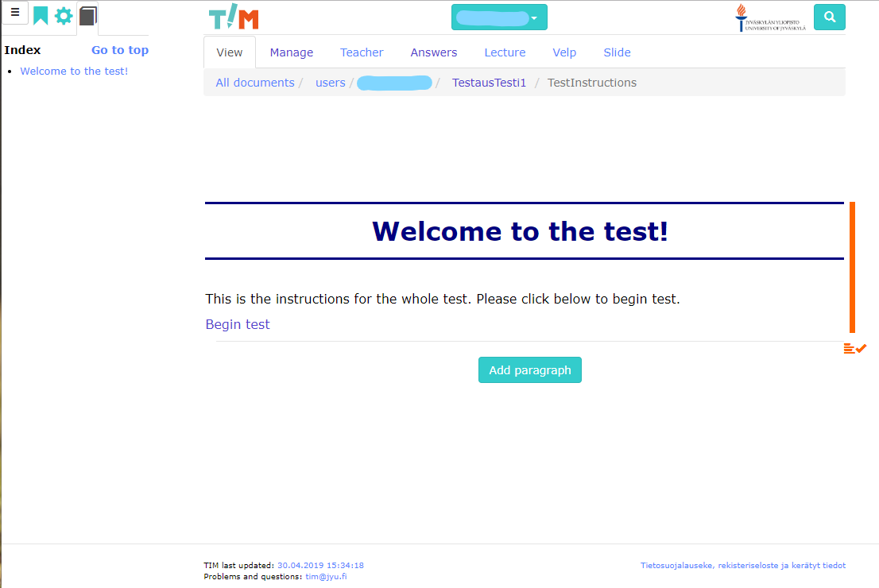Open the Velp tab
Screen dimensions: 879x588
click(x=564, y=52)
